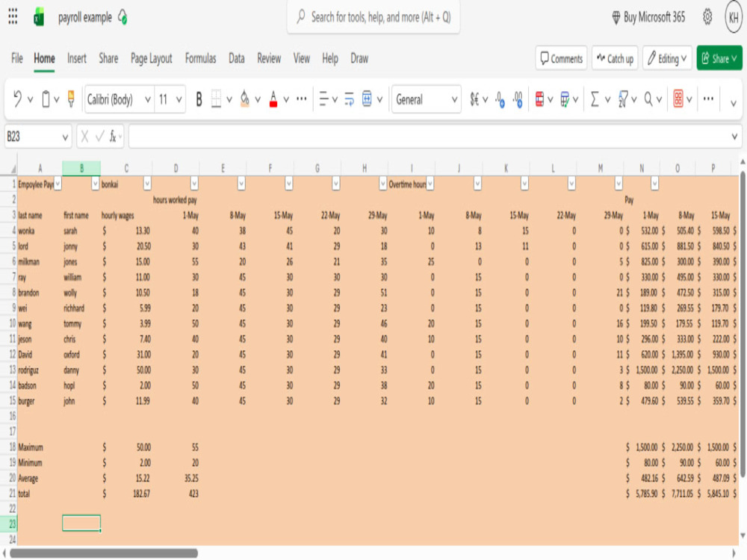
Task: Open the font color dropdown arrow
Action: 286,99
